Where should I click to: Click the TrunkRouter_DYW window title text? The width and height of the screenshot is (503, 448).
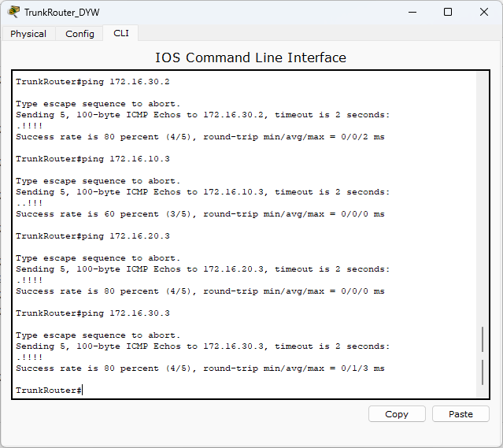(62, 13)
